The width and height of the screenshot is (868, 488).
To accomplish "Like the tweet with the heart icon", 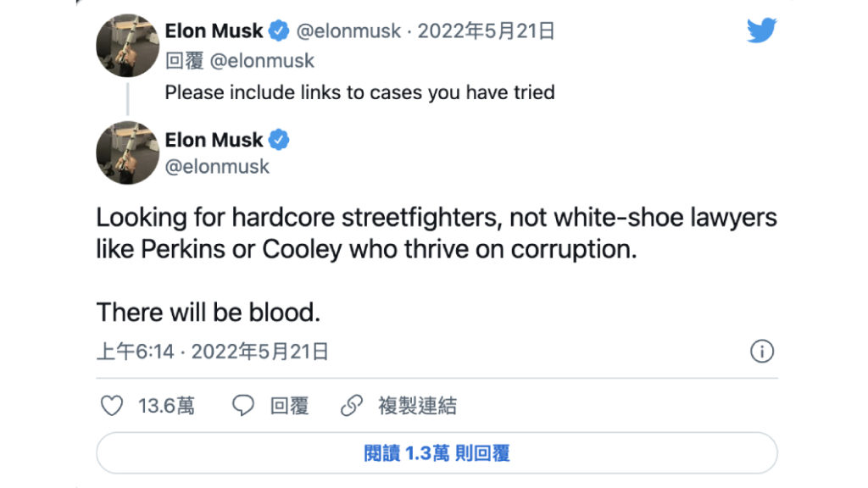I will pos(112,406).
